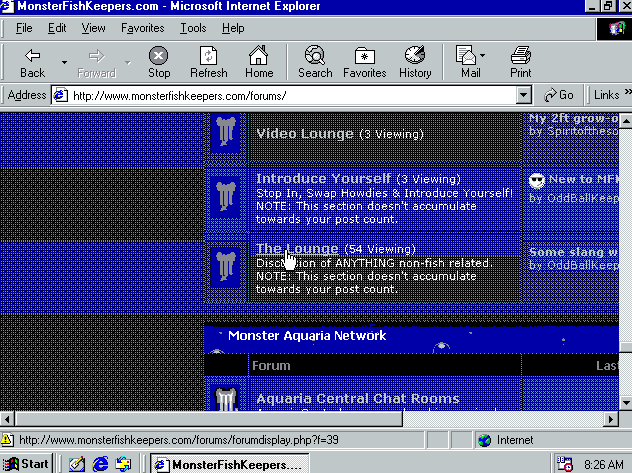This screenshot has width=632, height=473.
Task: Click the sunglasses smiley post icon
Action: point(536,180)
